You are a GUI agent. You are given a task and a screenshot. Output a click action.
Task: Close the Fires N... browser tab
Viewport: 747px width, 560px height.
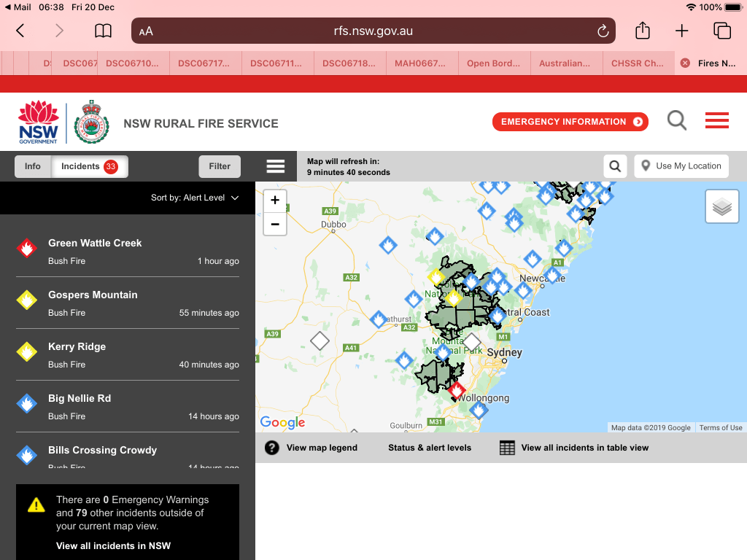[685, 63]
